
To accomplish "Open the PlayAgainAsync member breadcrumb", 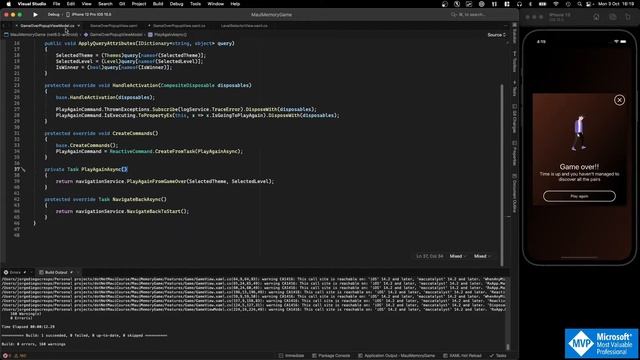I will [x=168, y=35].
